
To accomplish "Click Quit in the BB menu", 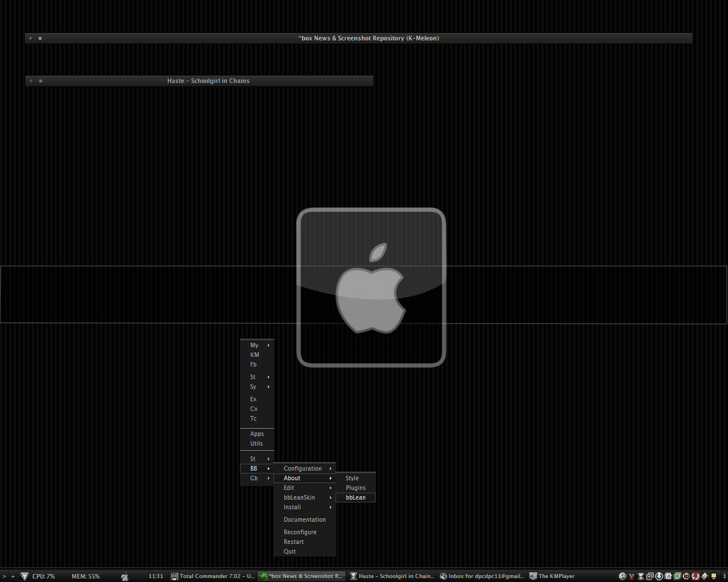I will (305, 551).
